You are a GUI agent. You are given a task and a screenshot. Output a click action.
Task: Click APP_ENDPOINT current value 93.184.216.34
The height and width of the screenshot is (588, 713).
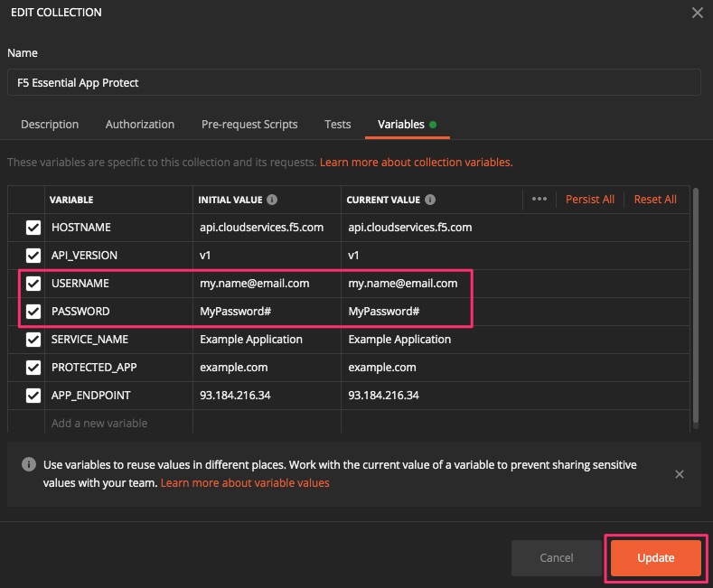click(x=383, y=396)
